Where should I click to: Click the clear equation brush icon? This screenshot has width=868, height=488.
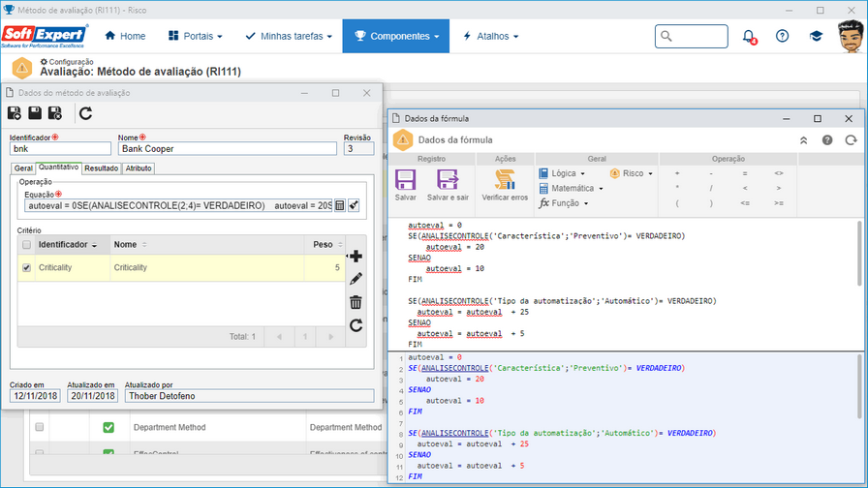tap(354, 205)
